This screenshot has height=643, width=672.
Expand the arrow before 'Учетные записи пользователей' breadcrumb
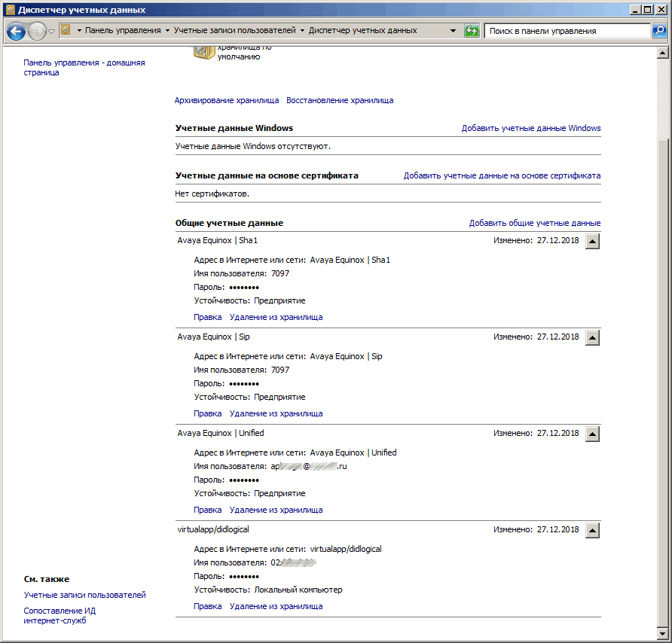click(167, 30)
